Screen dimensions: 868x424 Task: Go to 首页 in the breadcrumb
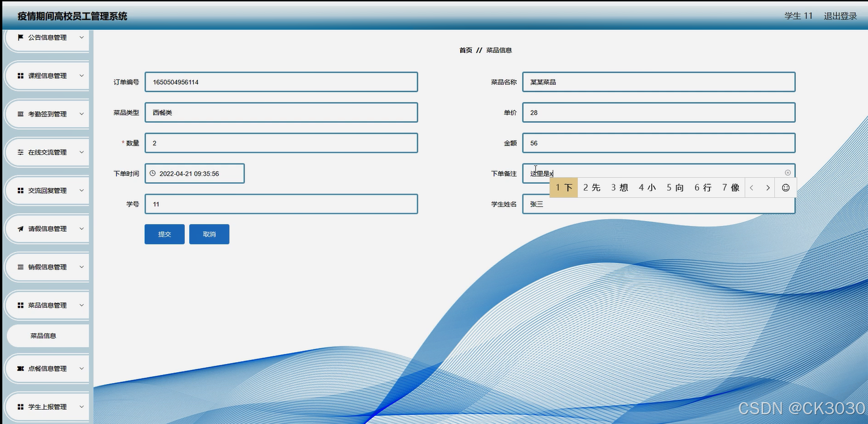[x=465, y=50]
